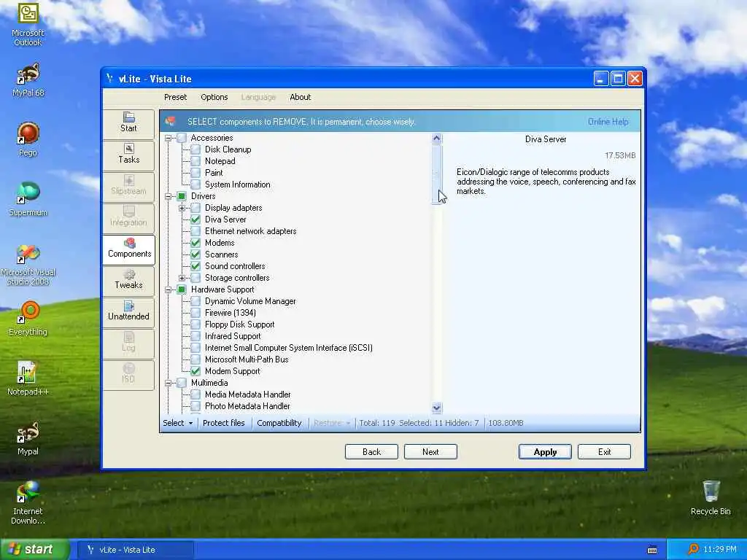The height and width of the screenshot is (560, 747).
Task: Click the Apply button
Action: coord(545,452)
